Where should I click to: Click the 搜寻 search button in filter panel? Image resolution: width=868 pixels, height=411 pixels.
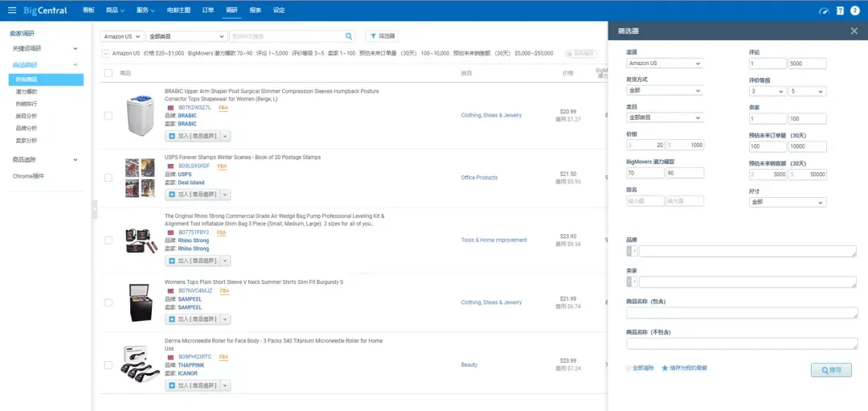coord(831,370)
